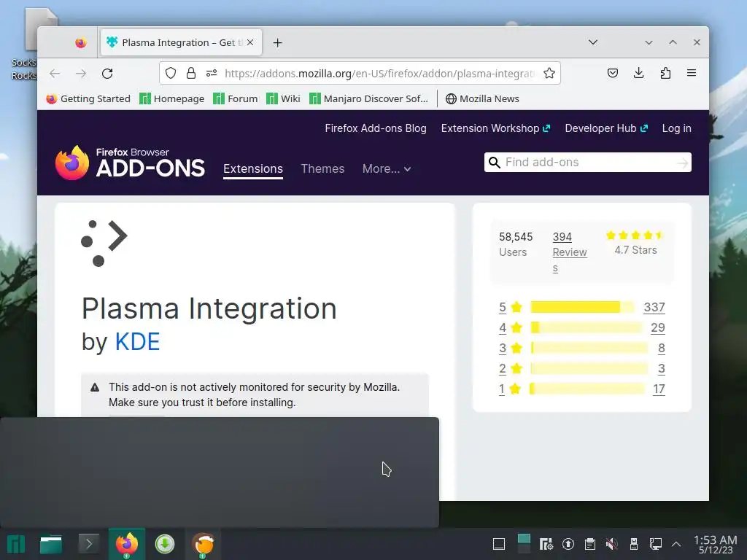Screen dimensions: 747x560
Task: Open the Firefox View pinned tab
Action: tap(81, 43)
